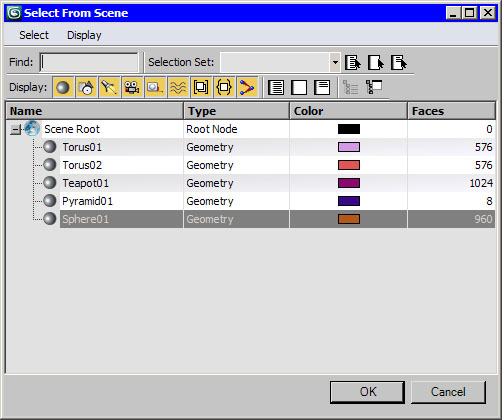The height and width of the screenshot is (420, 502).
Task: Close the Select From Scene dialog
Action: coord(488,13)
